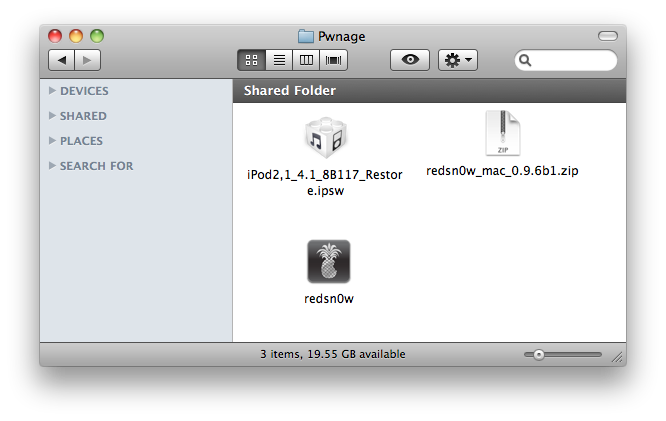This screenshot has width=666, height=421.
Task: Click the Quick Look eye button
Action: [x=409, y=61]
